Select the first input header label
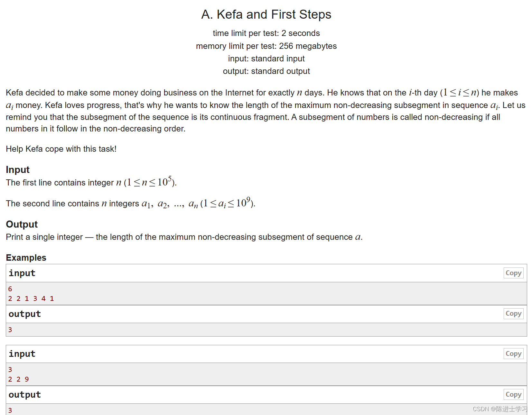Image resolution: width=532 pixels, height=415 pixels. (x=22, y=273)
